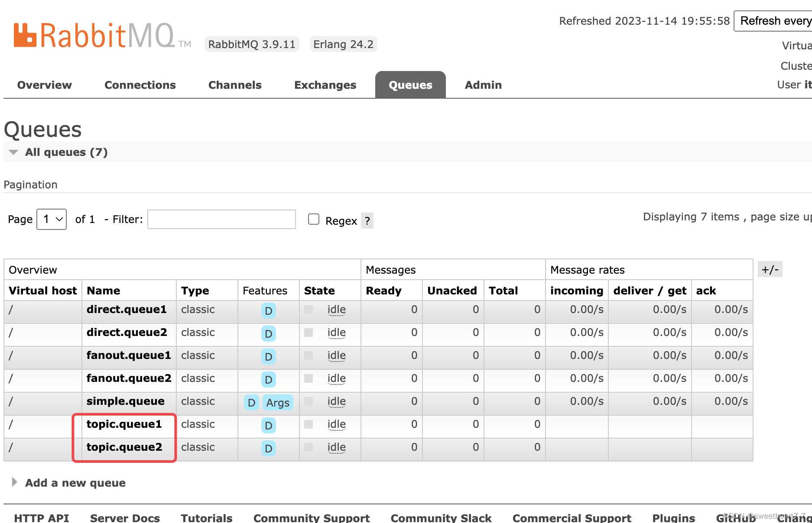Switch to the Channels tab

(235, 85)
